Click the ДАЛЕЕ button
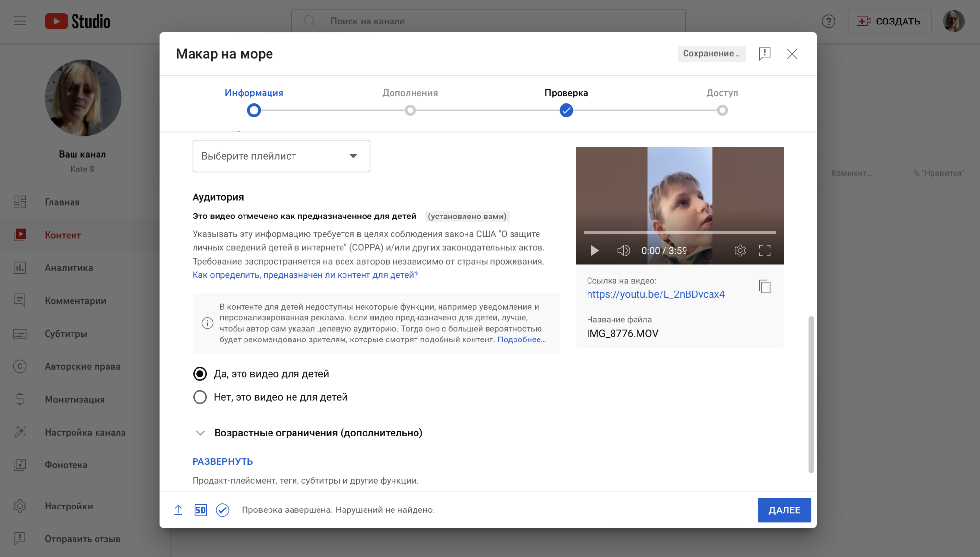This screenshot has height=557, width=980. 784,510
